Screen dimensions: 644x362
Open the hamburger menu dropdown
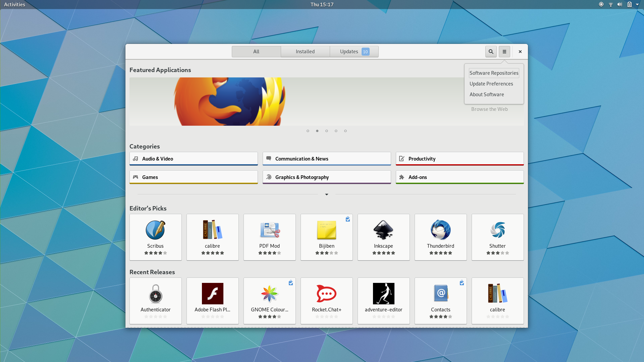(x=504, y=51)
